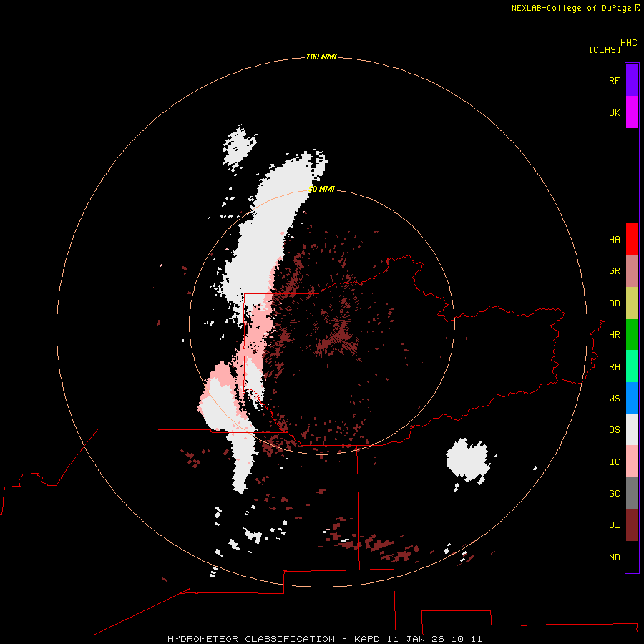Image resolution: width=644 pixels, height=644 pixels.
Task: Click the NEXLAB-College of DuPage credit
Action: [x=575, y=8]
